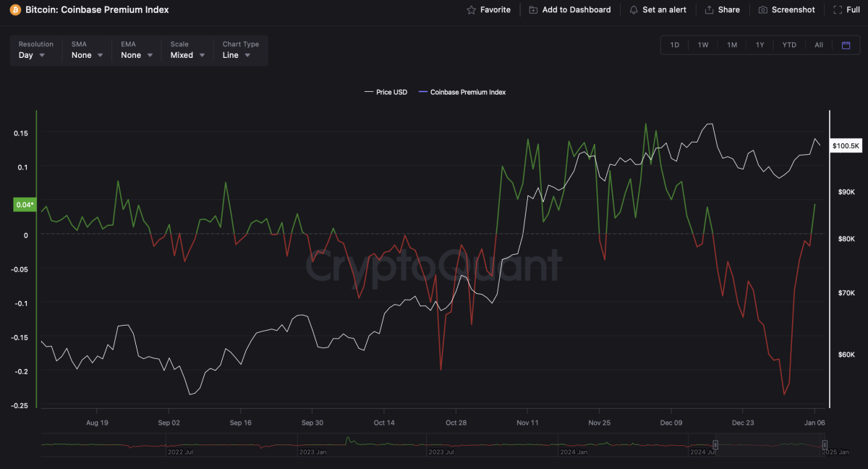868x469 pixels.
Task: Select the All time range
Action: point(819,45)
